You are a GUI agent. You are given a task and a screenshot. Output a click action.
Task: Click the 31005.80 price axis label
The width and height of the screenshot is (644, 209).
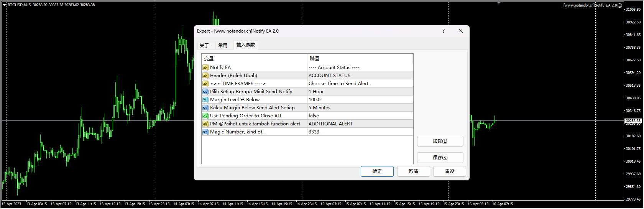tap(633, 9)
